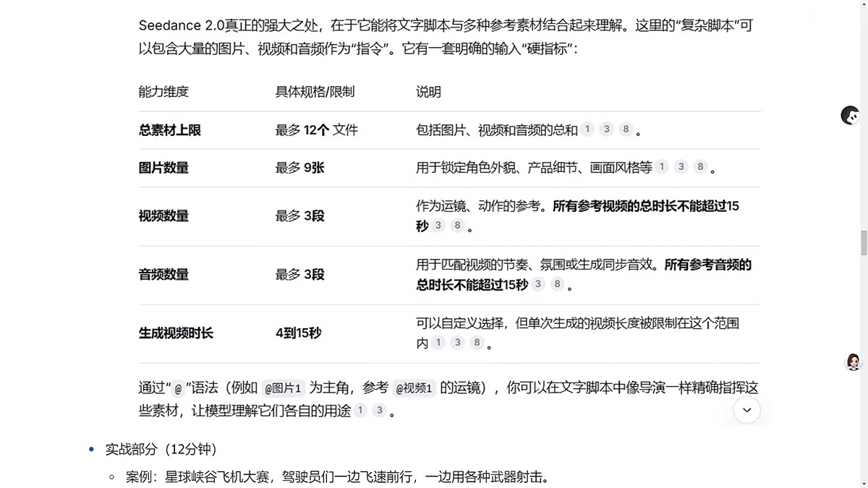The width and height of the screenshot is (868, 488).
Task: Click the 最多 9张 cell
Action: pos(299,168)
